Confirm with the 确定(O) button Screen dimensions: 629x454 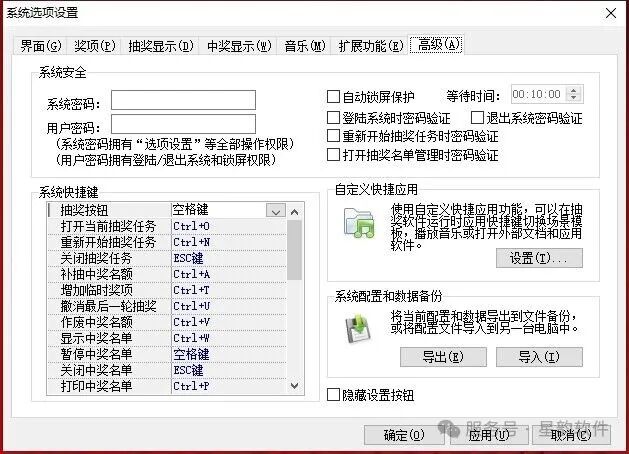pos(404,435)
